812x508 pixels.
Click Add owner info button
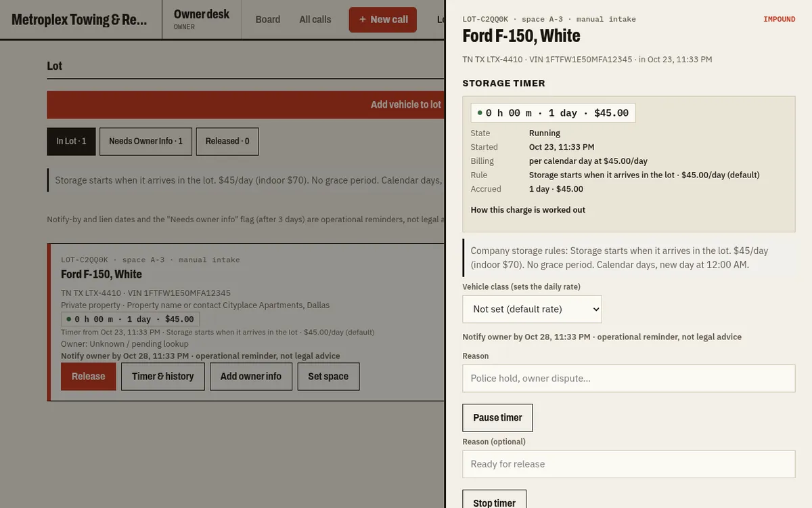click(x=251, y=377)
